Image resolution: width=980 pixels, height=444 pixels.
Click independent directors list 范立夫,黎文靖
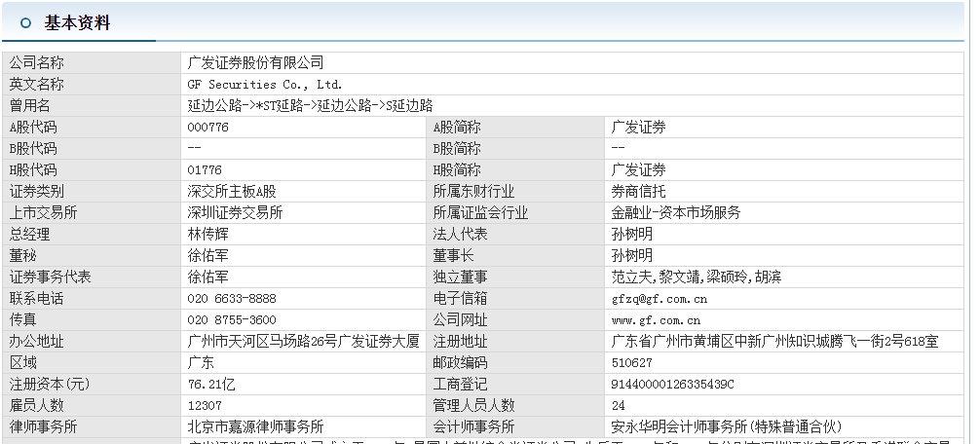[657, 277]
